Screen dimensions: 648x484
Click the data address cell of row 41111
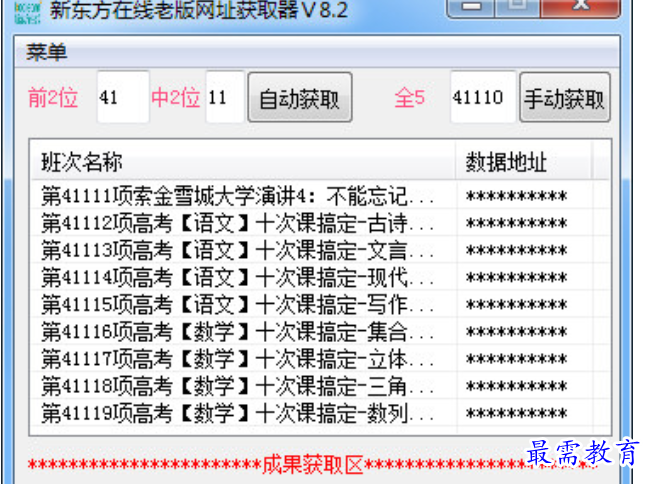click(x=524, y=196)
